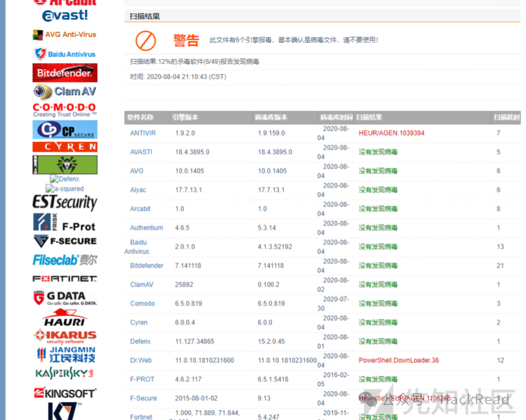
Task: Open the AVAST! engine link
Action: (x=141, y=152)
